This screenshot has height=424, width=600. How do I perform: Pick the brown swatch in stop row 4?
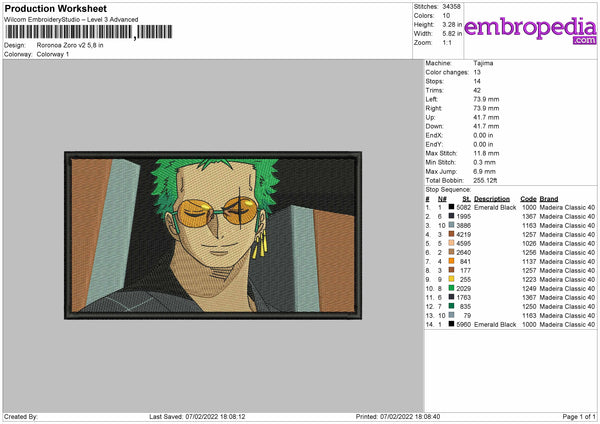pyautogui.click(x=452, y=235)
